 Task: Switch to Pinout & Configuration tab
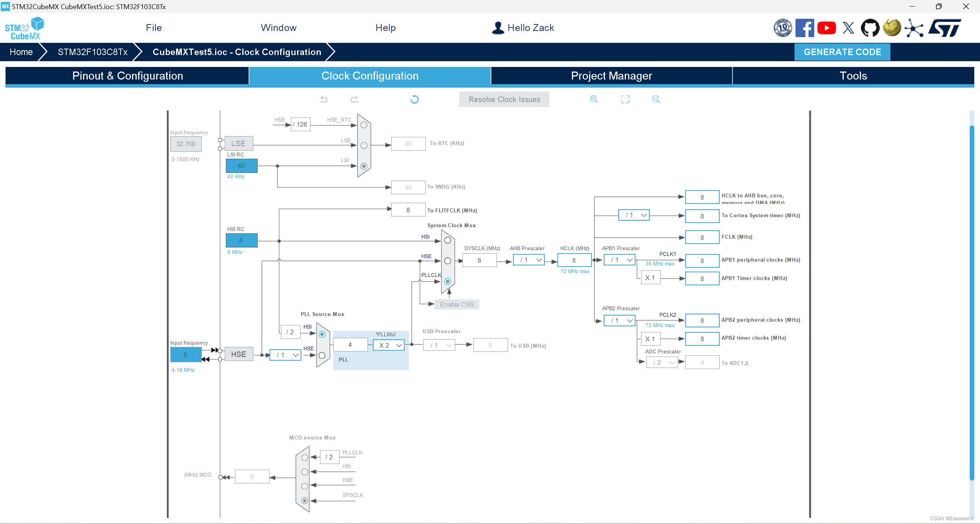[x=127, y=76]
